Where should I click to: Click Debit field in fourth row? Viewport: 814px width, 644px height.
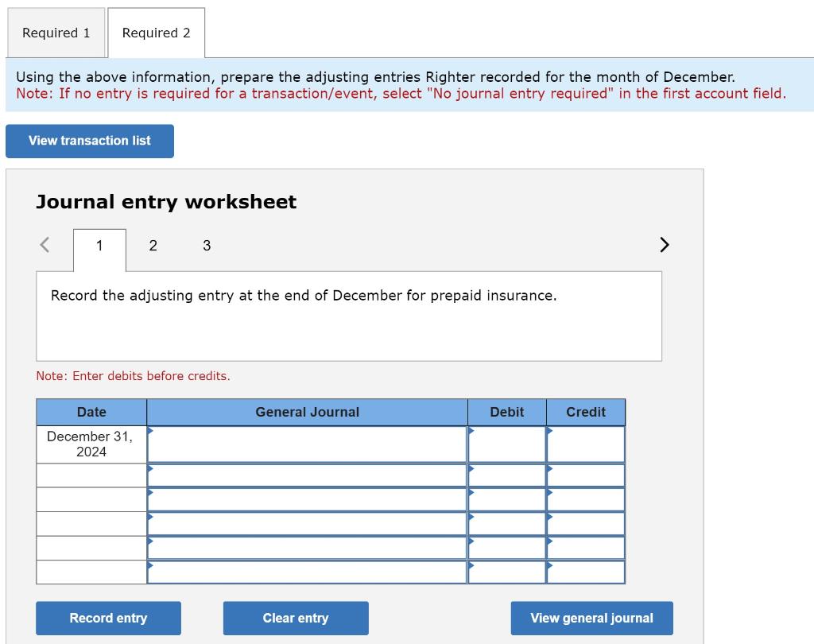click(x=507, y=524)
